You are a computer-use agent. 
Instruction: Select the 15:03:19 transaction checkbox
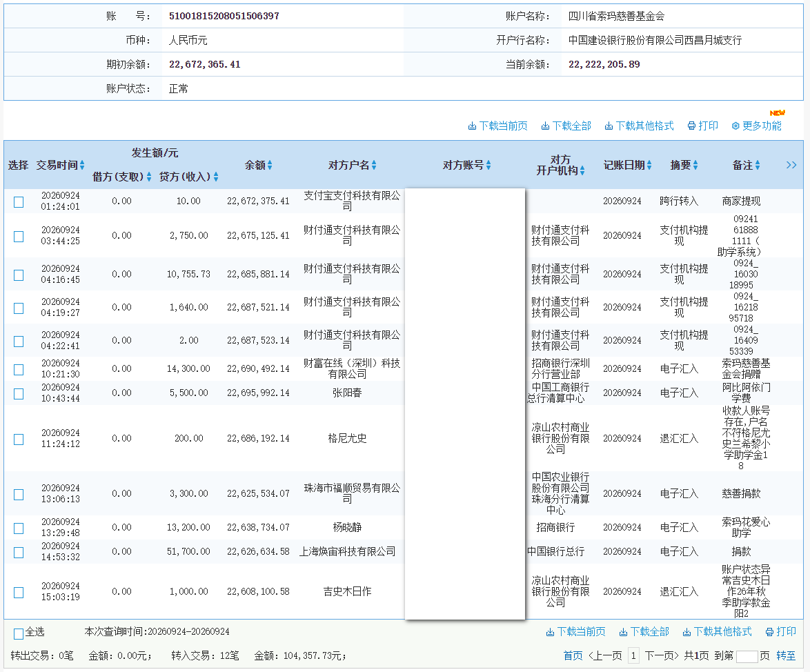click(x=19, y=593)
